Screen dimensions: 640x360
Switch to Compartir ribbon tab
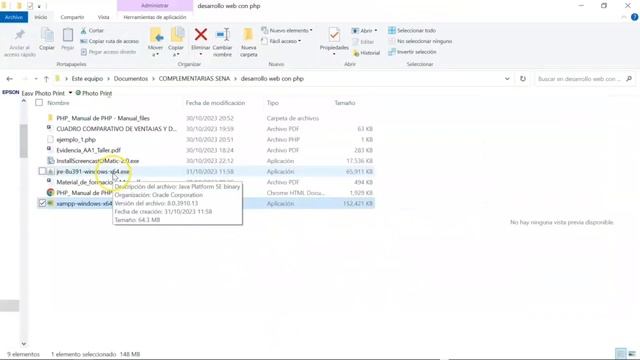(x=72, y=17)
